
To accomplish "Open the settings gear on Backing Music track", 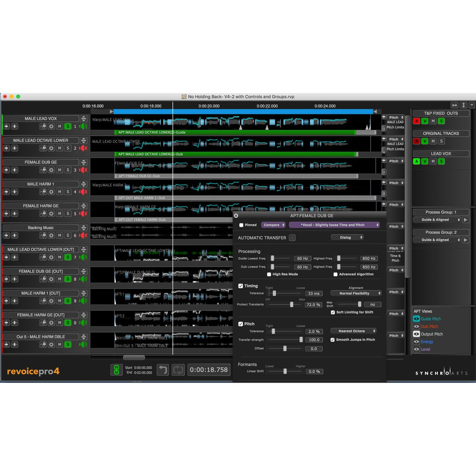I will point(52,235).
